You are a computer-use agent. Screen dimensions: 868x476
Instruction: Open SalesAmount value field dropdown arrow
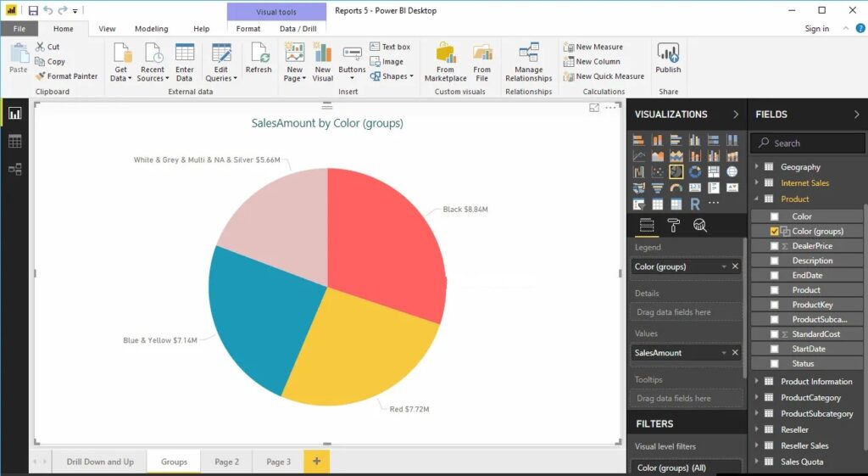point(724,353)
